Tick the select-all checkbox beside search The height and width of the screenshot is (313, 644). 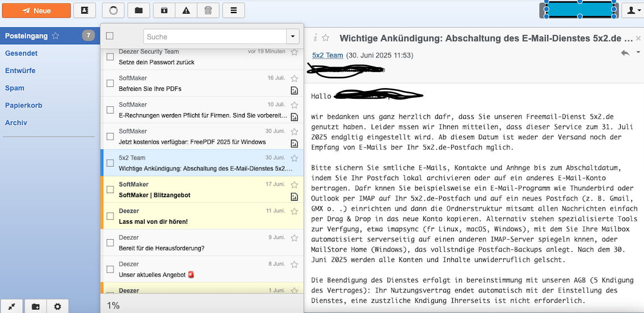click(x=110, y=36)
